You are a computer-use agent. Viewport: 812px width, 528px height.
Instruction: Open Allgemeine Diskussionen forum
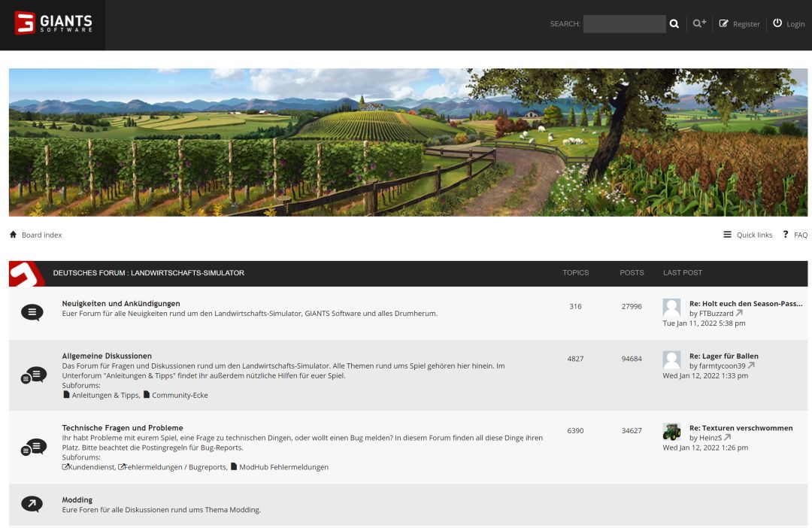click(x=107, y=356)
